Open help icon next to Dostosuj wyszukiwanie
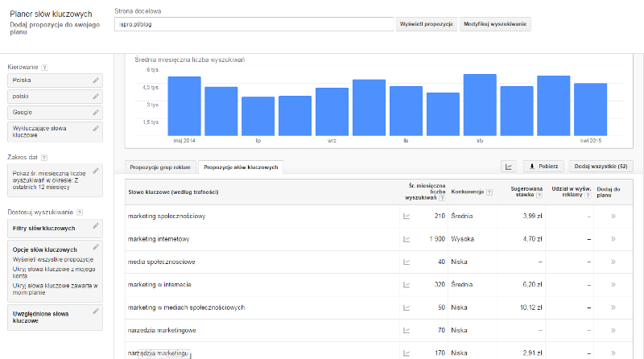Screen dimensions: 644x359 (80, 213)
